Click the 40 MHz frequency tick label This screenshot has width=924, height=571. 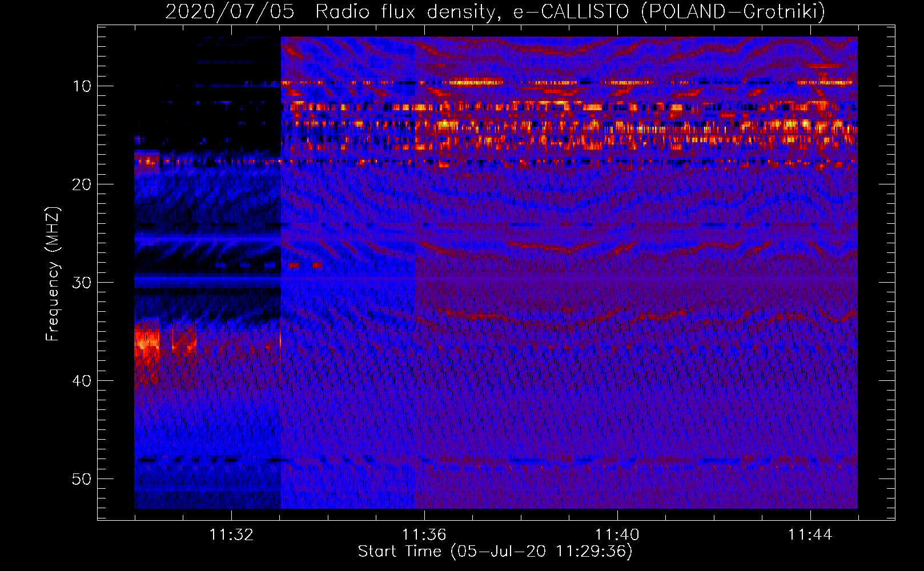coord(82,381)
